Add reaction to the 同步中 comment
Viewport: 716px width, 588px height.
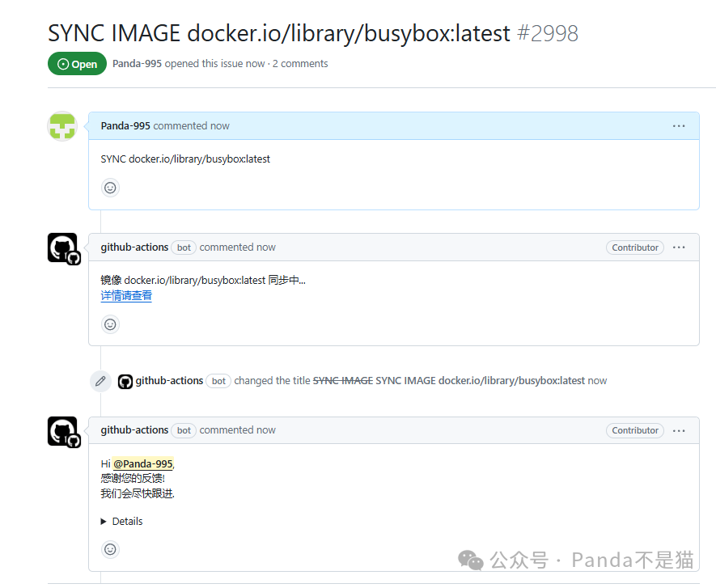[x=110, y=324]
